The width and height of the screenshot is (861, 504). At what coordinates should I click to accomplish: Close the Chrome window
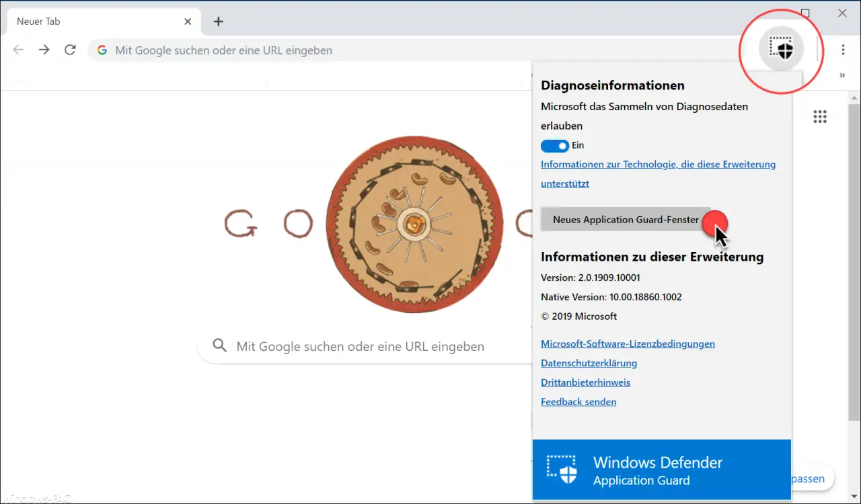click(842, 13)
